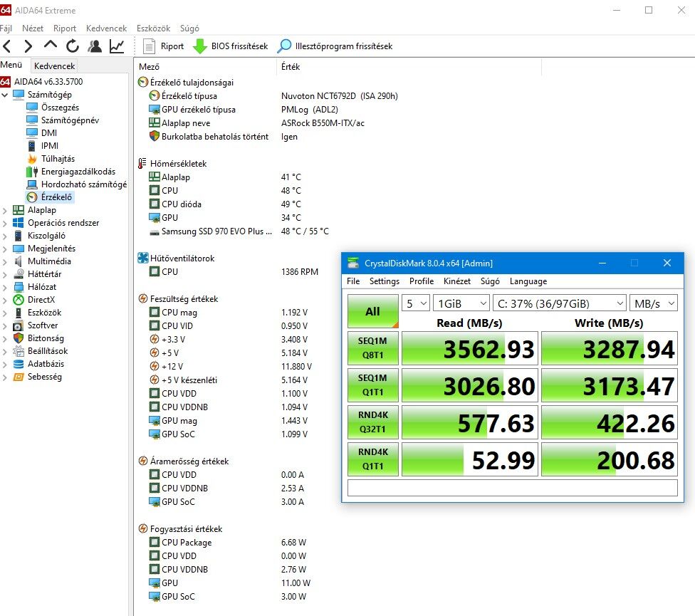Viewport: 695px width, 616px height.
Task: Open the graph chart icon in the toolbar
Action: coord(117,46)
